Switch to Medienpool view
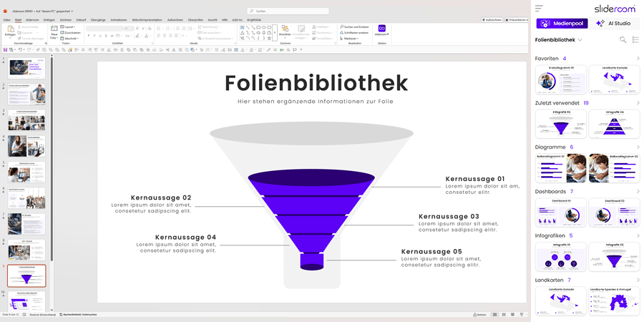Viewport: 644px width, 322px height. point(562,24)
